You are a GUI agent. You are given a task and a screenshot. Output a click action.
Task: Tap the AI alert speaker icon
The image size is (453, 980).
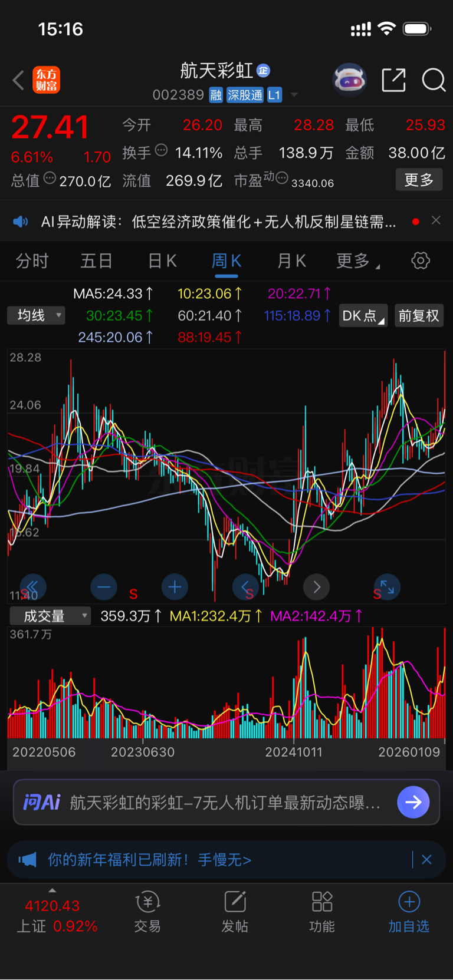(21, 222)
